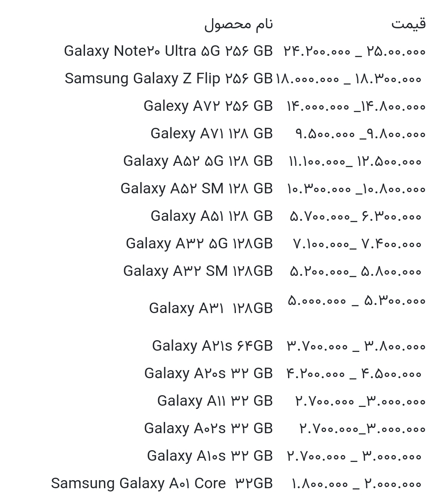Select Galaxy A21s 64GB product name

click(x=212, y=346)
